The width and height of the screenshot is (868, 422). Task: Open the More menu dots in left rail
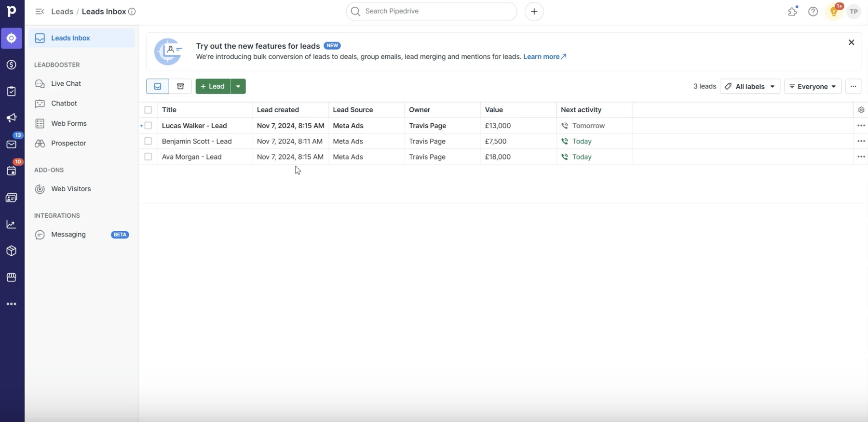pos(12,304)
